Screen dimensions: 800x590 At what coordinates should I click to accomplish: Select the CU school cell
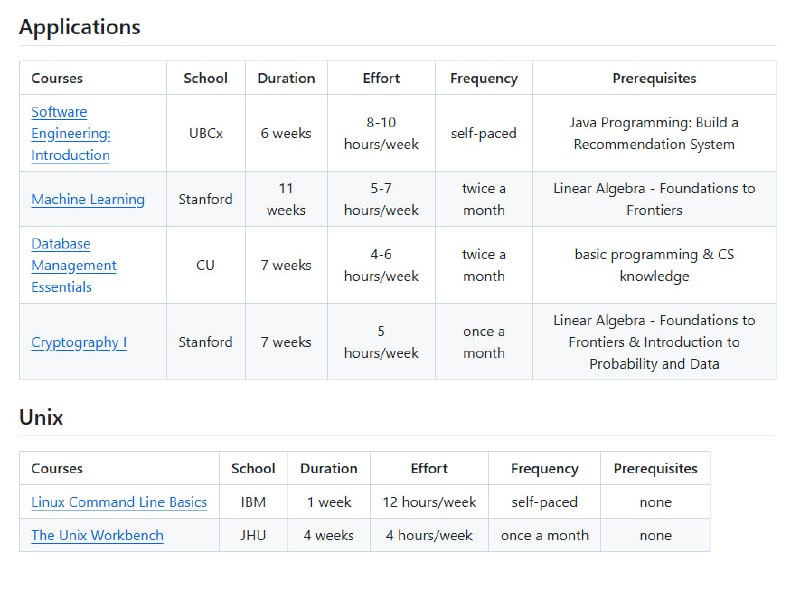coord(205,265)
